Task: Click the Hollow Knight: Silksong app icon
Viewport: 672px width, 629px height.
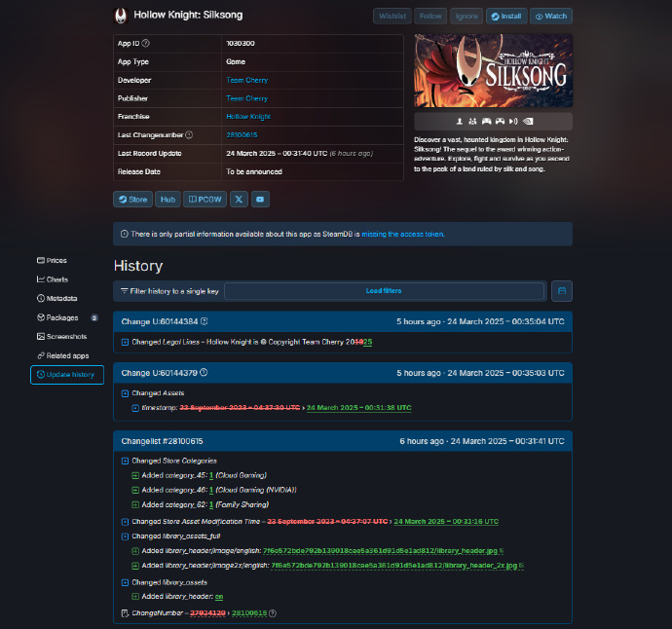Action: (x=121, y=16)
